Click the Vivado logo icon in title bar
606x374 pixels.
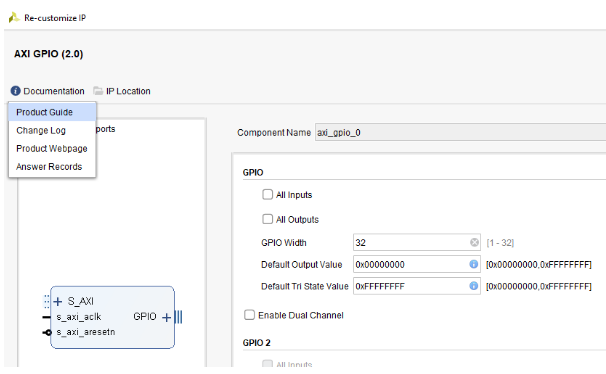click(x=14, y=17)
